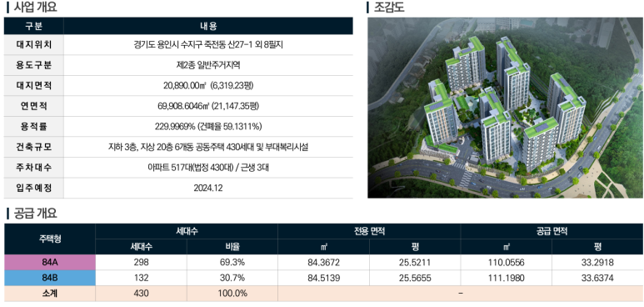The width and height of the screenshot is (644, 307).
Task: Select the 33.2918 supply pyeong cell
Action: tap(597, 263)
